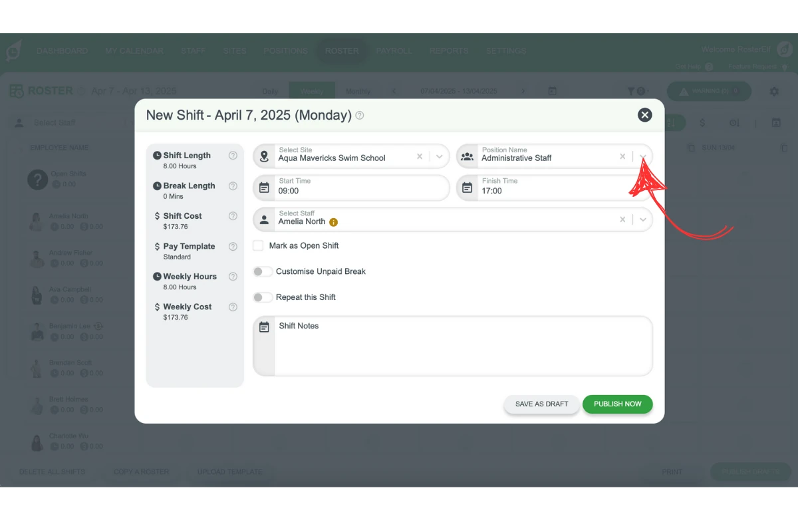Open the Position Name dropdown arrow

point(643,157)
